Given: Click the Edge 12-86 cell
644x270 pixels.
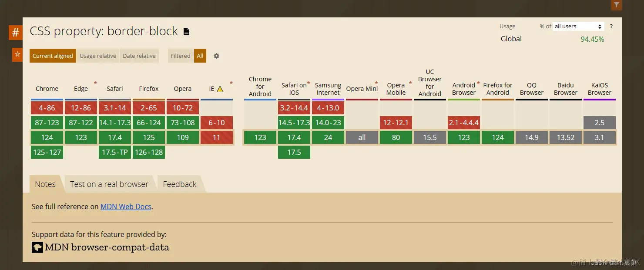Looking at the screenshot, I should click(81, 108).
